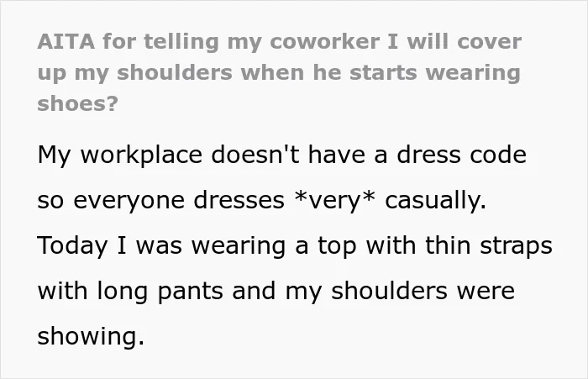Open the AITA post title link

(x=280, y=72)
